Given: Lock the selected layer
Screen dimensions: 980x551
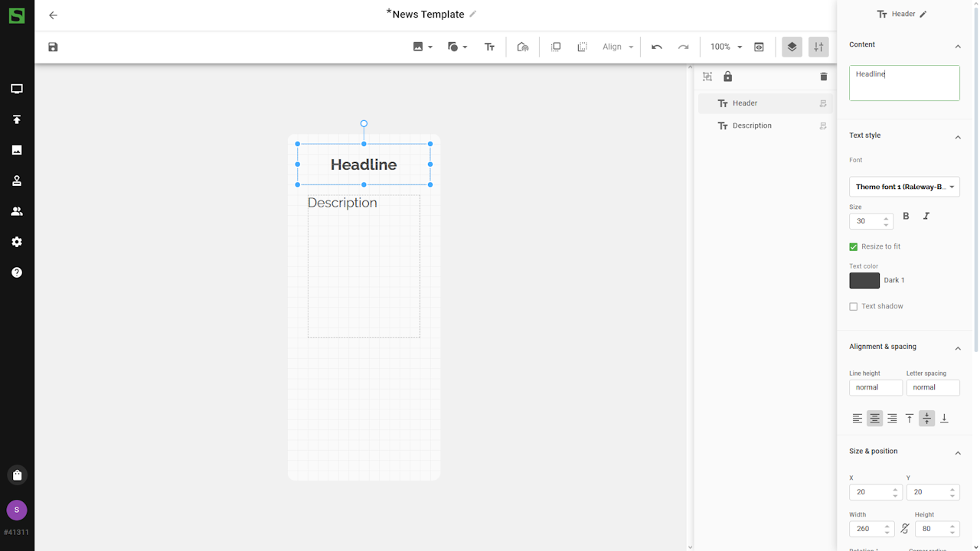Looking at the screenshot, I should click(x=727, y=77).
